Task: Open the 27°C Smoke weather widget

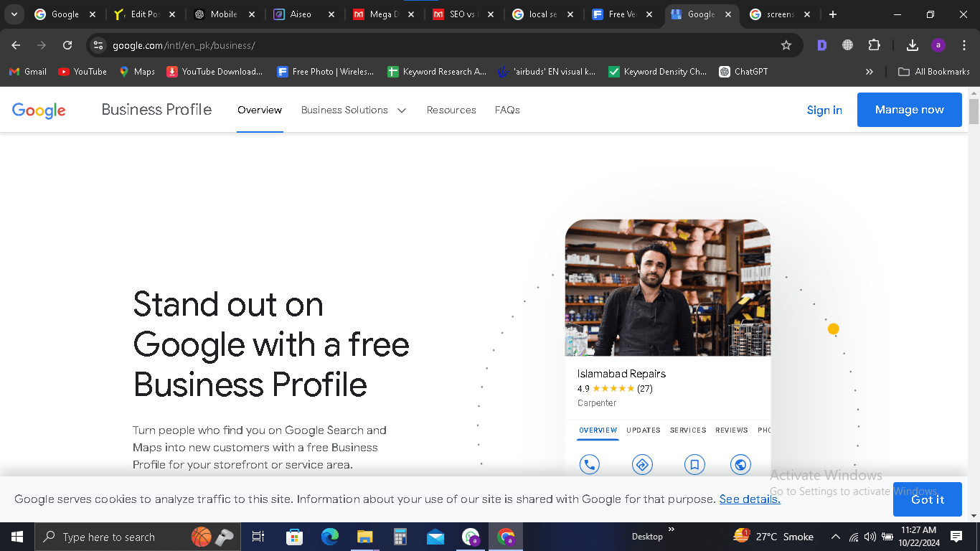Action: tap(773, 537)
